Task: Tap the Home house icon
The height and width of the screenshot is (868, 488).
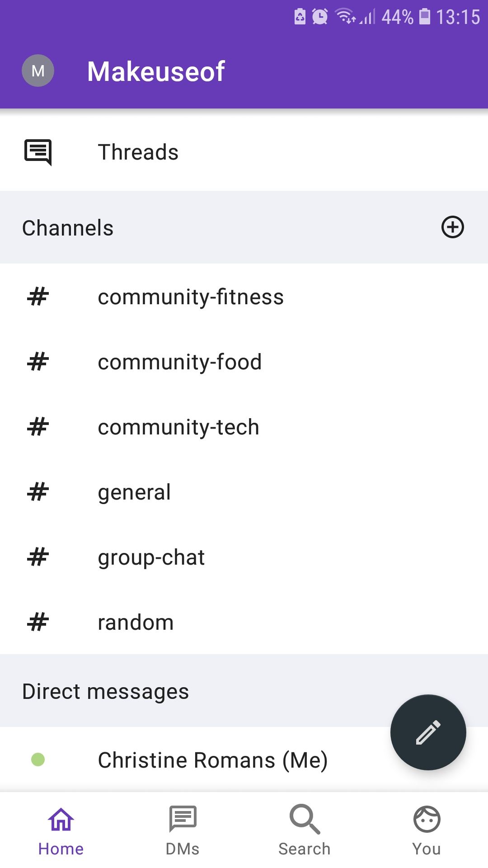Action: coord(61,819)
